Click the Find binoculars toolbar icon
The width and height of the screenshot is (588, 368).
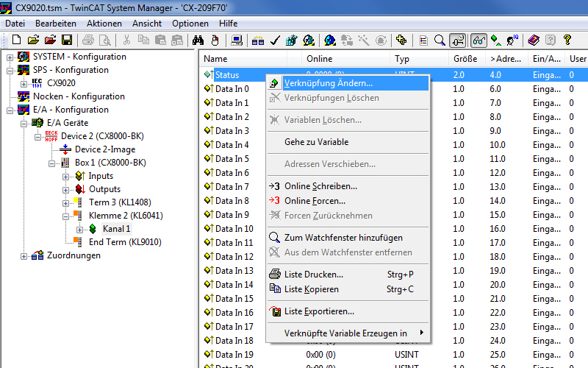pos(198,40)
